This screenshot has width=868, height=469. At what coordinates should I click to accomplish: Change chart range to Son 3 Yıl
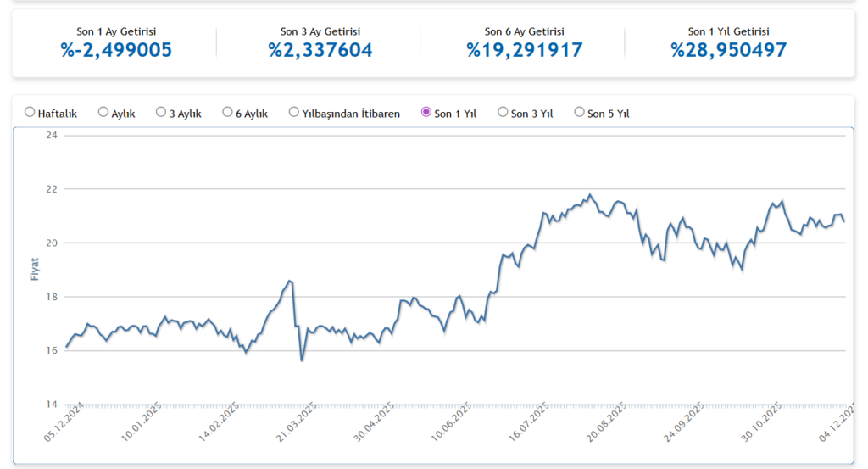(x=503, y=112)
